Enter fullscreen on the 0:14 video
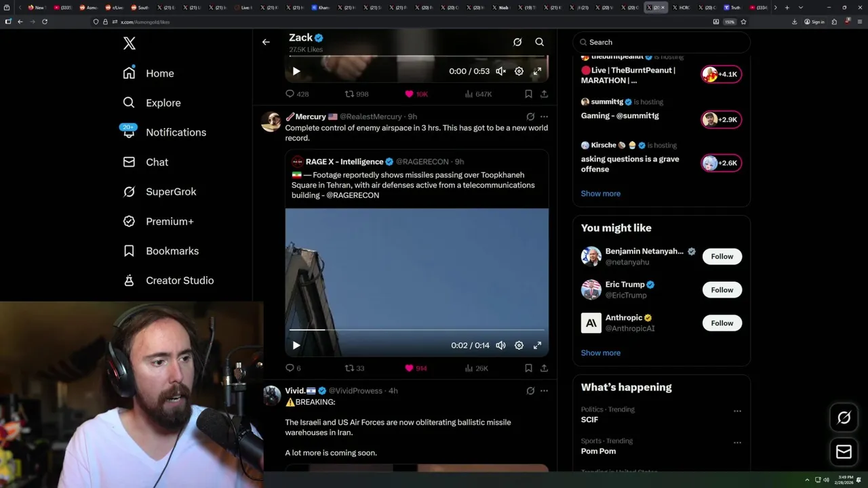Image resolution: width=868 pixels, height=488 pixels. [x=537, y=345]
